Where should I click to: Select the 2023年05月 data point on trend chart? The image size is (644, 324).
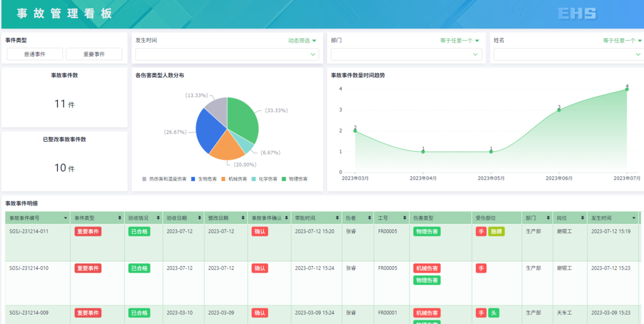coord(491,151)
